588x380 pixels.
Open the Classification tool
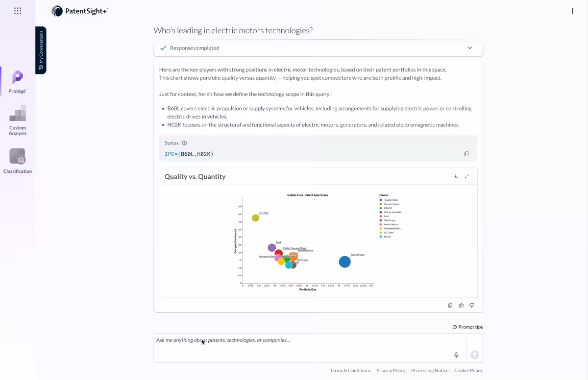[18, 161]
